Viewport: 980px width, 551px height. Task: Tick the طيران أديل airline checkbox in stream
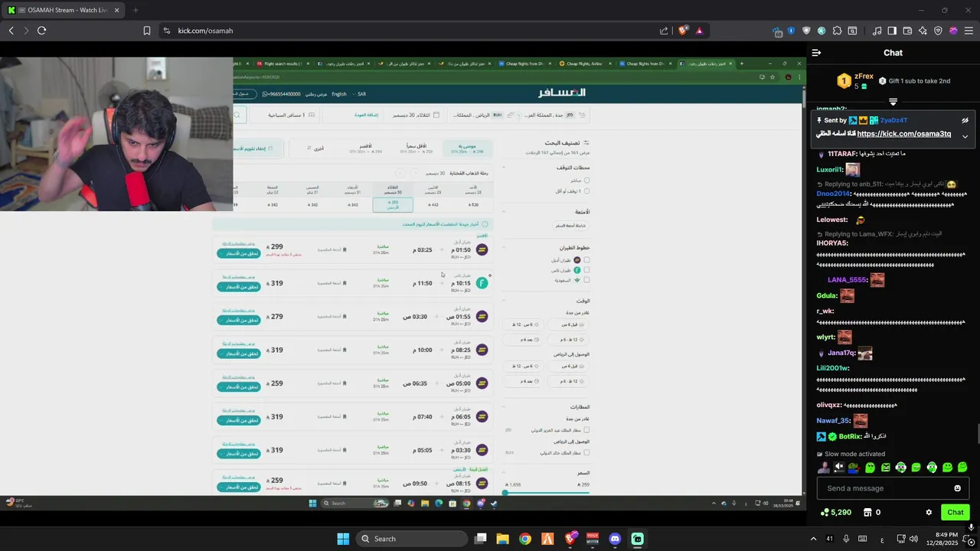coord(586,260)
